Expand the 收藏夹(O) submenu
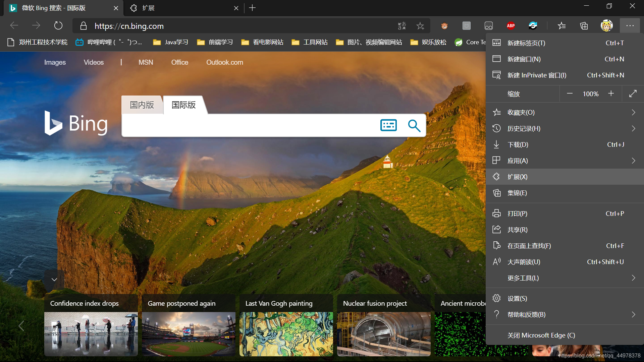The height and width of the screenshot is (362, 644). (x=565, y=112)
